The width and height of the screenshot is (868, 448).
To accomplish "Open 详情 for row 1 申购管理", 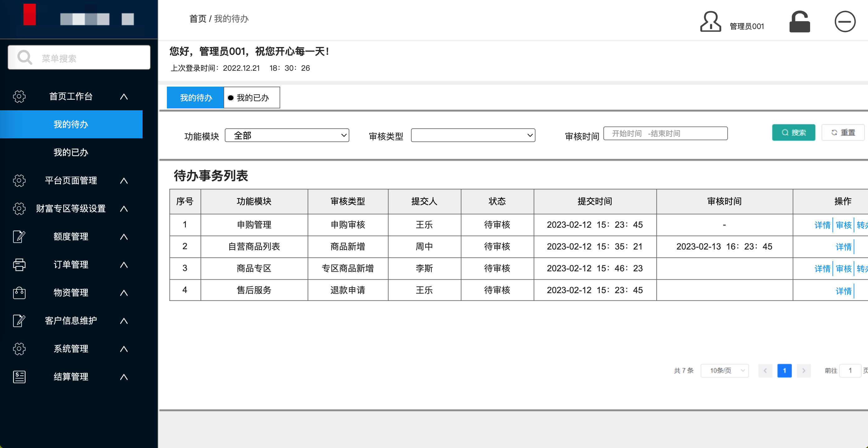I will coord(822,225).
